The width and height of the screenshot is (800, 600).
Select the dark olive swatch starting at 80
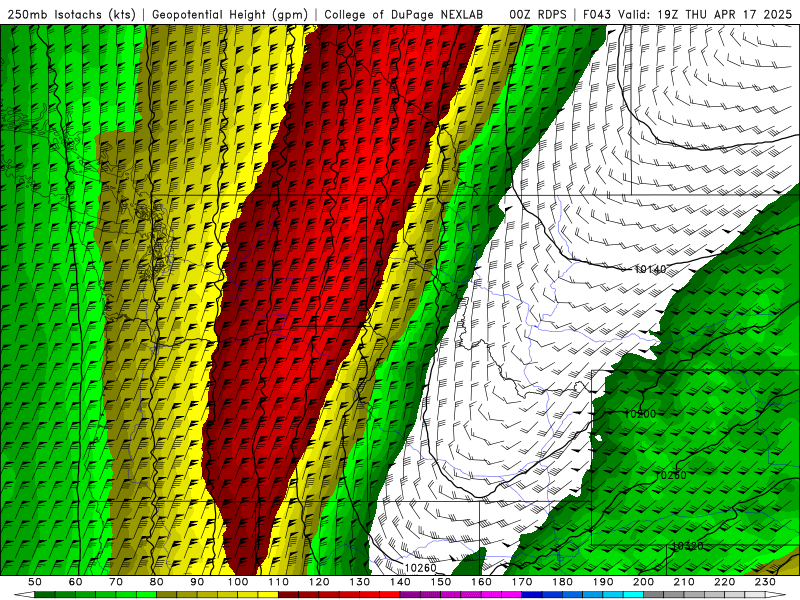pyautogui.click(x=167, y=595)
